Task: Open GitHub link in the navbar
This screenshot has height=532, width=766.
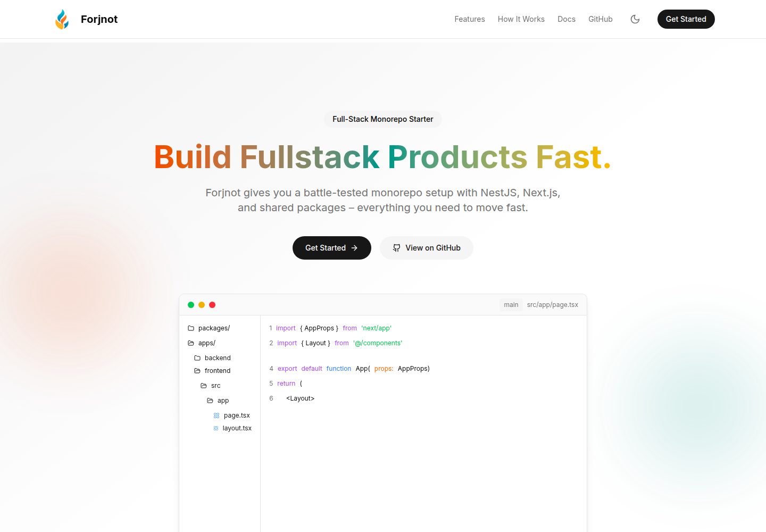Action: click(x=601, y=19)
